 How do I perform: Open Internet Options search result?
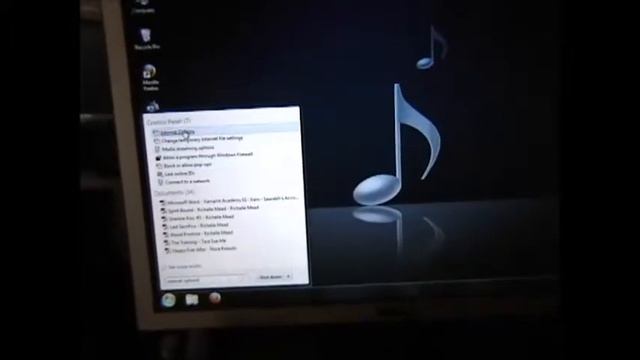225,131
